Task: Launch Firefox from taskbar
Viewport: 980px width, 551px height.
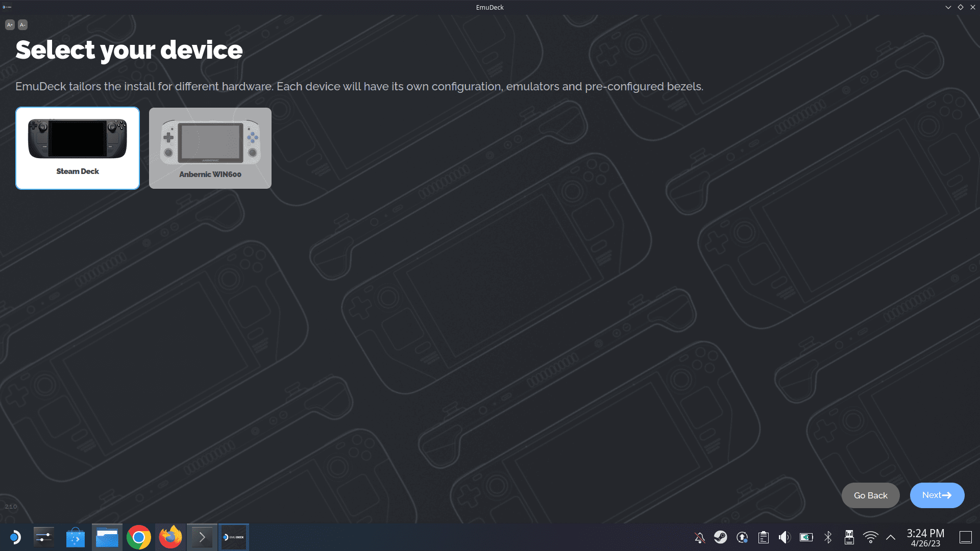Action: (170, 537)
